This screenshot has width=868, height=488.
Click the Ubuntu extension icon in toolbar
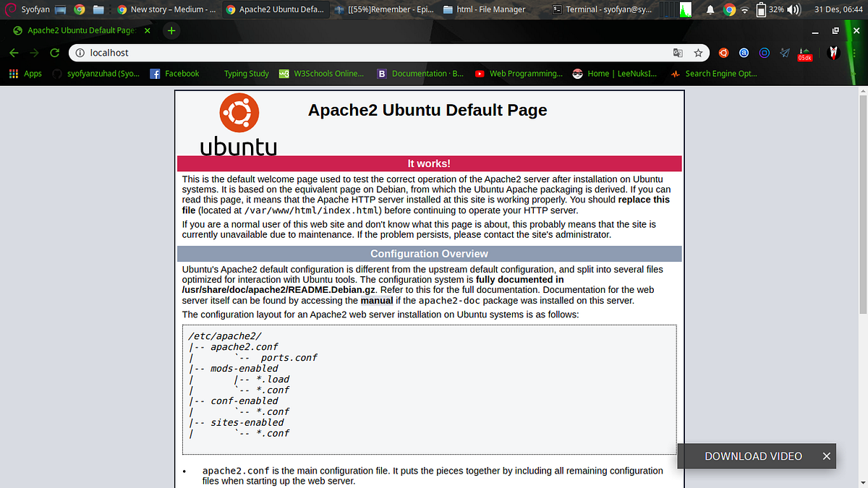click(723, 53)
